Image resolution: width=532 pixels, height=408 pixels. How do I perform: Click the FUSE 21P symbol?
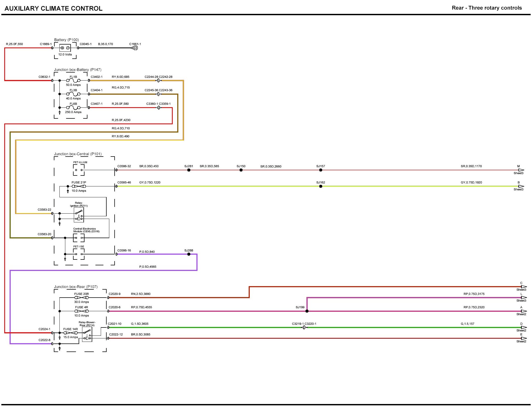[x=79, y=186]
